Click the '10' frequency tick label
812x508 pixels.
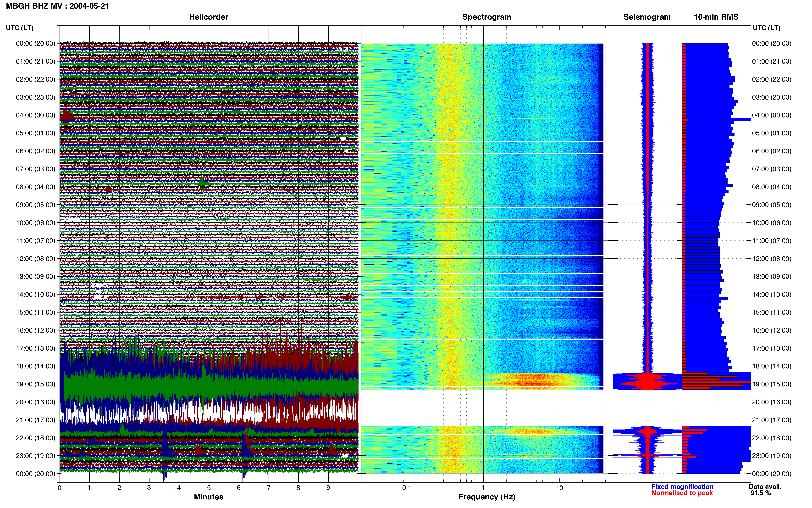559,487
